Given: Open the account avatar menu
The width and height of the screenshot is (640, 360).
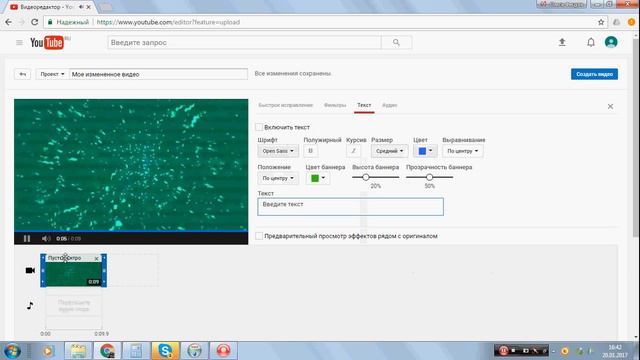Looking at the screenshot, I should coord(611,42).
